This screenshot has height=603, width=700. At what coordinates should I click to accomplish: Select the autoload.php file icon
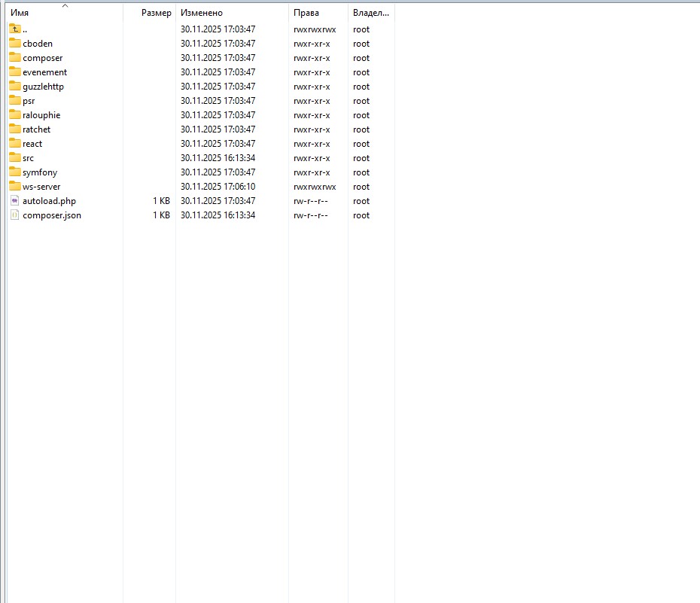click(x=15, y=201)
